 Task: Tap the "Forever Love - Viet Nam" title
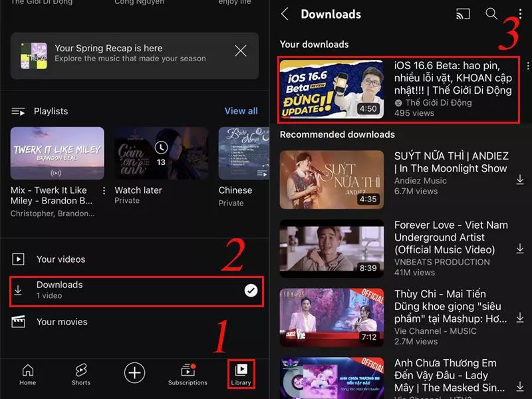click(x=451, y=237)
